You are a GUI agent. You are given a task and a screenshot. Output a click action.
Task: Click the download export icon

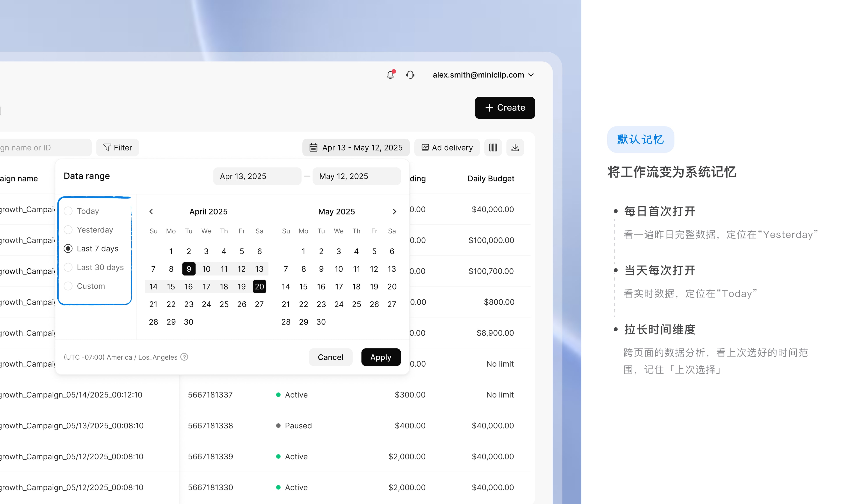click(x=515, y=147)
